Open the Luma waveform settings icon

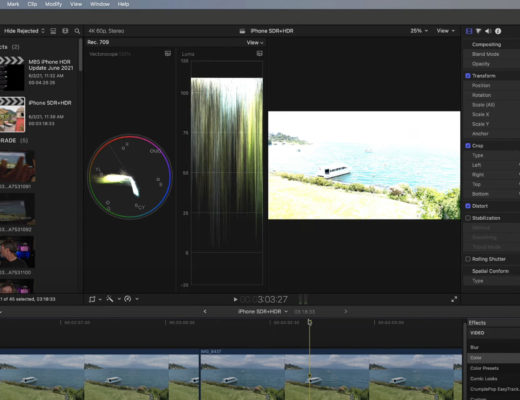259,53
